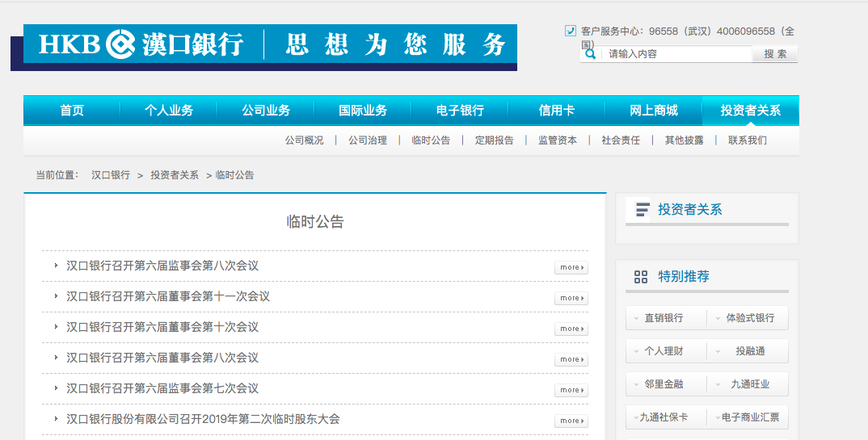Viewport: 868px width, 440px height.
Task: Select the 投资者关系 navigation tab
Action: (x=751, y=111)
